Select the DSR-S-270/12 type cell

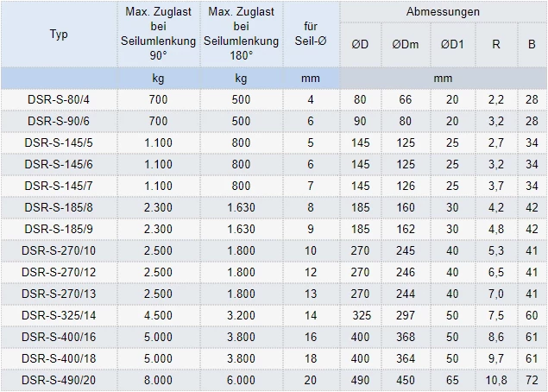click(59, 272)
